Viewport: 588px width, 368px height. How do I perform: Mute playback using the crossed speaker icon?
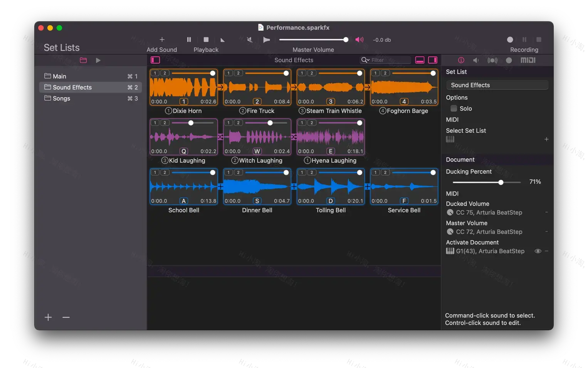click(x=249, y=39)
